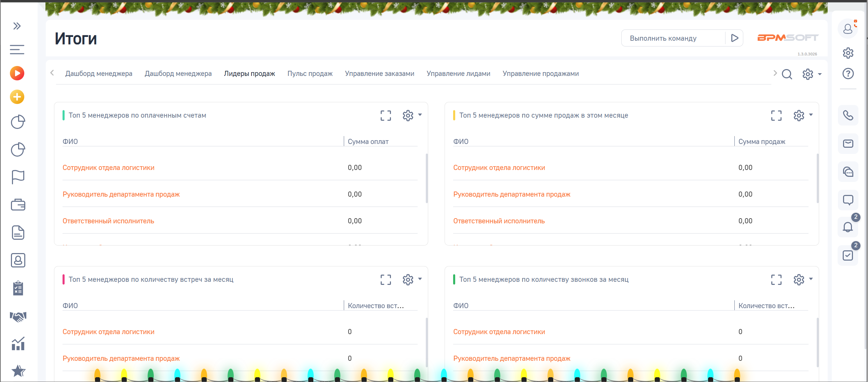This screenshot has height=382, width=868.
Task: Open the contacts section in sidebar
Action: 18,260
